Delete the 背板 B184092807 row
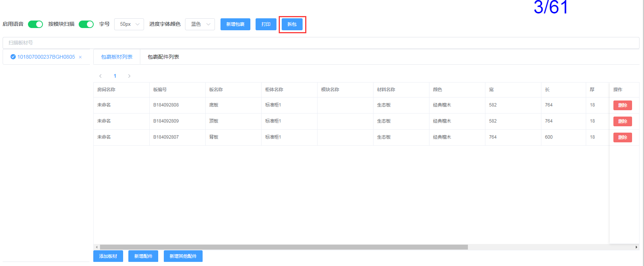The height and width of the screenshot is (266, 644). pyautogui.click(x=622, y=137)
